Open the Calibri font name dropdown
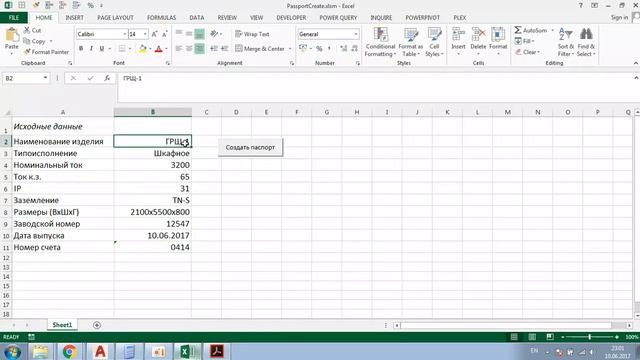Screen dimensions: 640x360 coord(124,34)
